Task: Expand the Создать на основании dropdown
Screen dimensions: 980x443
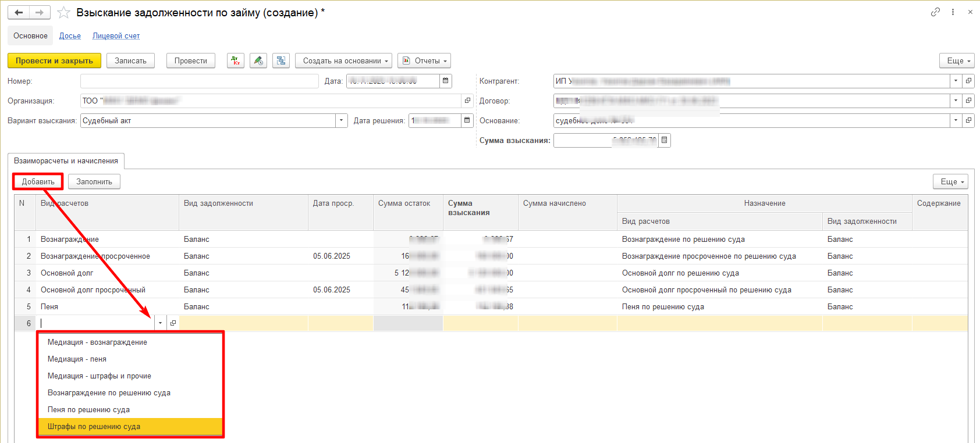Action: click(x=343, y=60)
